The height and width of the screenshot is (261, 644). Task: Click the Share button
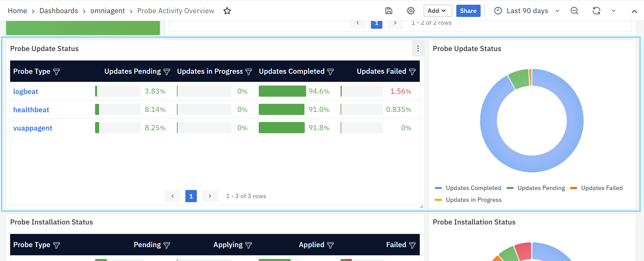coord(468,11)
